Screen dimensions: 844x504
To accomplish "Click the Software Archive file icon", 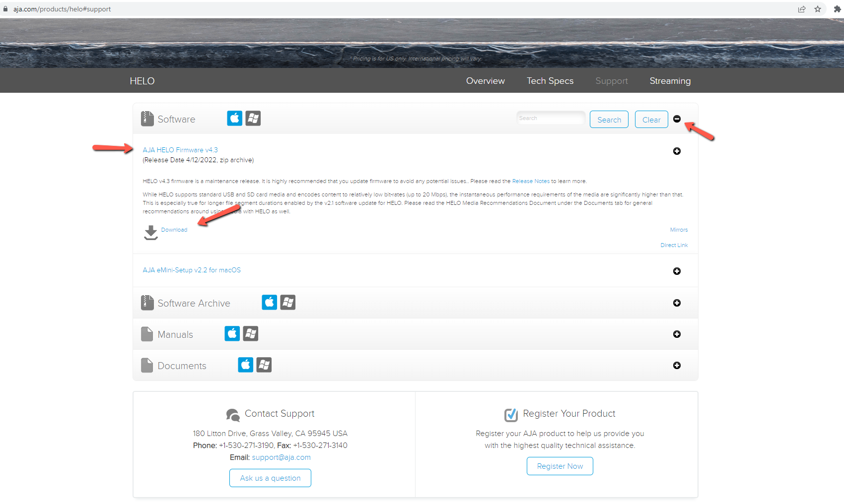I will coord(147,303).
